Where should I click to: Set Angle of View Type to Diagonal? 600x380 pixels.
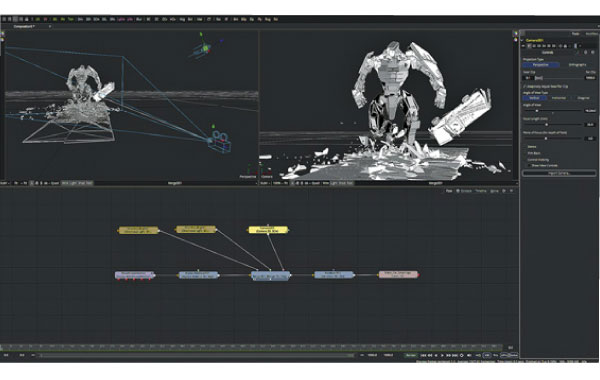click(583, 98)
